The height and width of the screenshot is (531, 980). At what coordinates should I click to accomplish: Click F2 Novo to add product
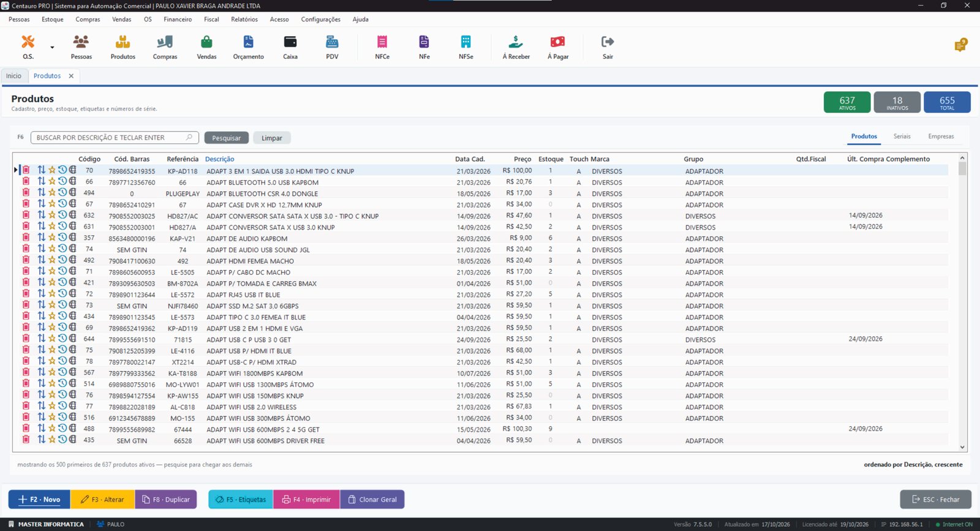[39, 499]
